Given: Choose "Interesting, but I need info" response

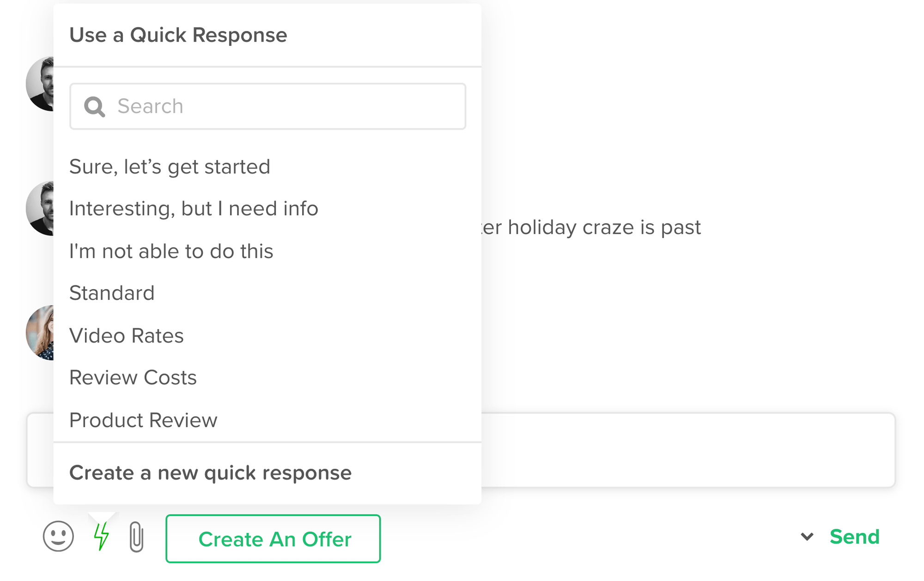Looking at the screenshot, I should tap(194, 209).
